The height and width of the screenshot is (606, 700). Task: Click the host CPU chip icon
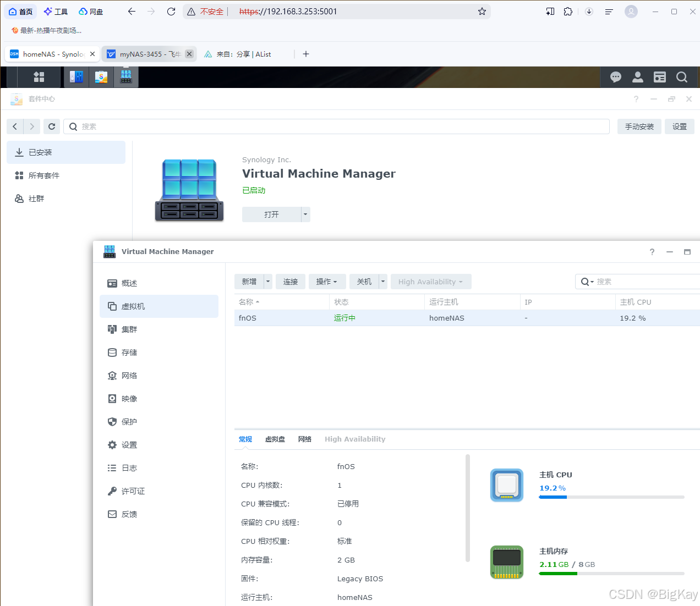[x=507, y=485]
